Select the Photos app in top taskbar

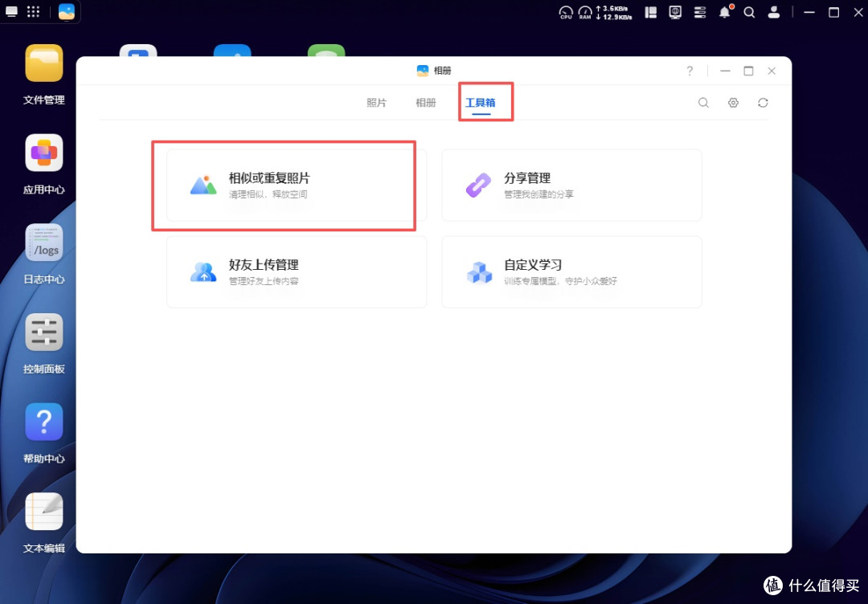(x=67, y=11)
